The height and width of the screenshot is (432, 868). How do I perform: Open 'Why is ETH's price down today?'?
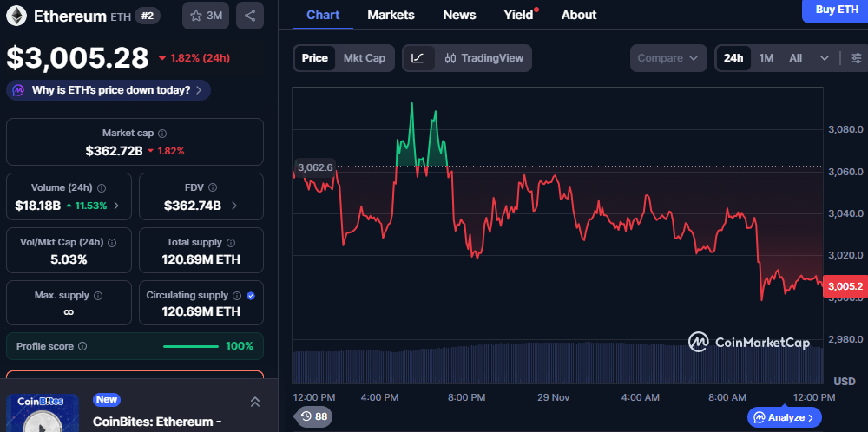108,90
